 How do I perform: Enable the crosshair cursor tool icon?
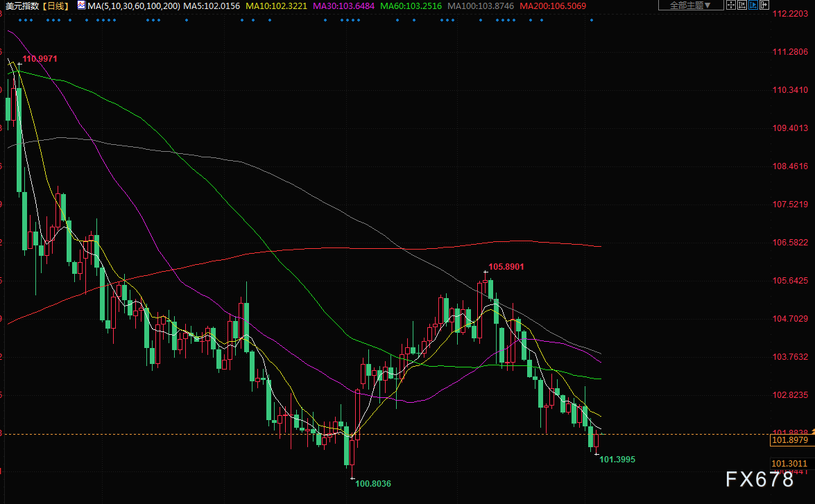tap(731, 5)
